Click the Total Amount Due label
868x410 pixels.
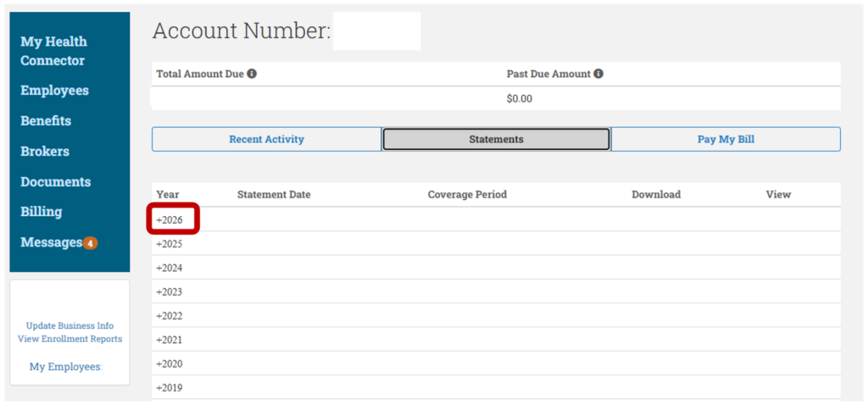200,74
